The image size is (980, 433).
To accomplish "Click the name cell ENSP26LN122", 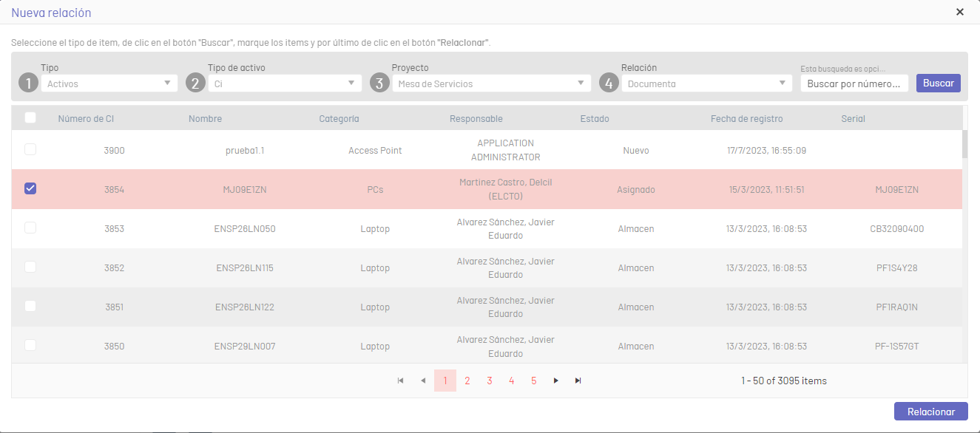I will [x=245, y=307].
